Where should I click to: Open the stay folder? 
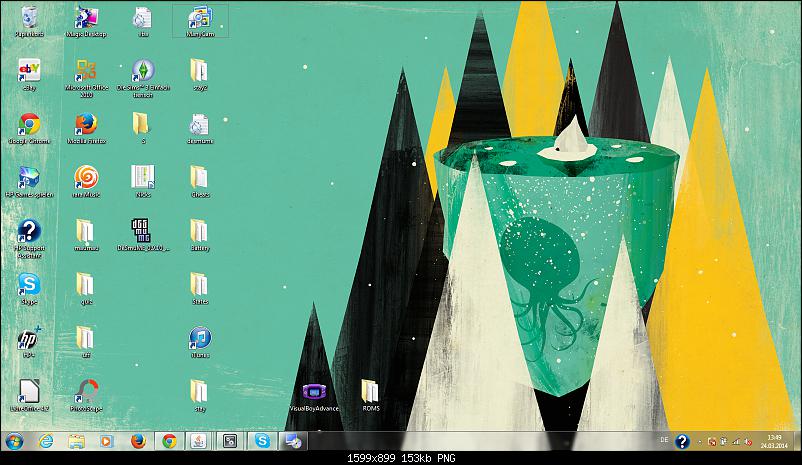(x=200, y=395)
